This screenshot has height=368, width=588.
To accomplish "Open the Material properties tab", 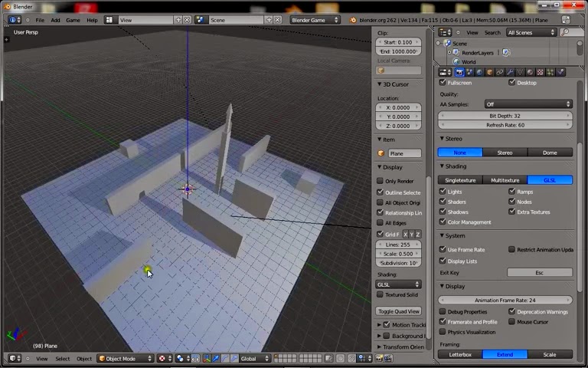I will [531, 72].
